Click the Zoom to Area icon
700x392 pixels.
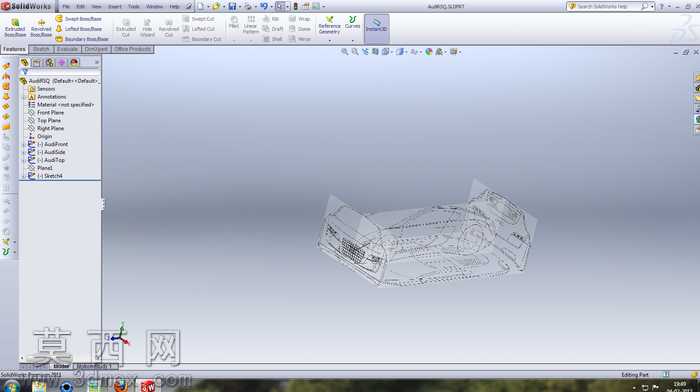click(355, 52)
